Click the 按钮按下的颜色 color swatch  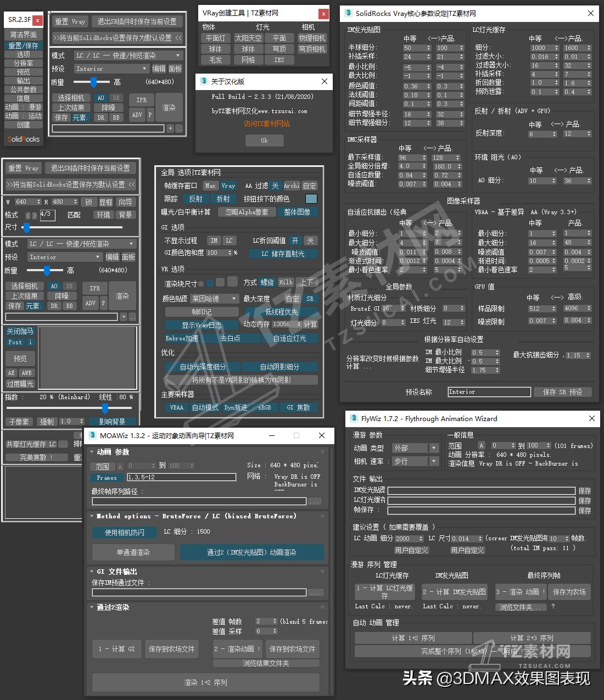tap(311, 199)
